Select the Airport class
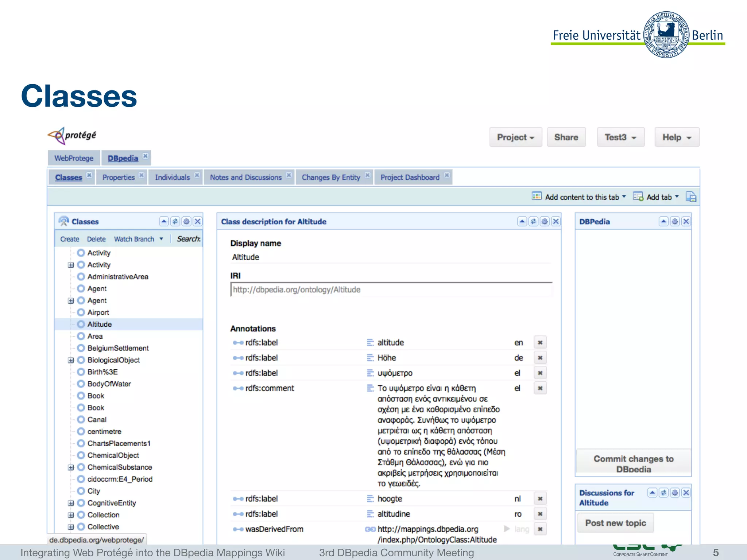The height and width of the screenshot is (560, 747). tap(98, 312)
